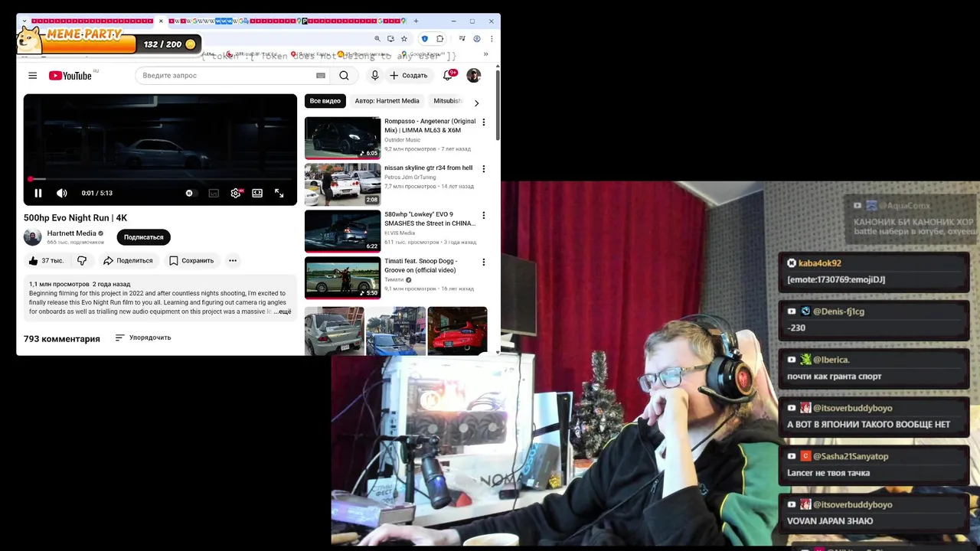This screenshot has height=551, width=980.
Task: Seek on the video progress bar
Action: (x=160, y=179)
